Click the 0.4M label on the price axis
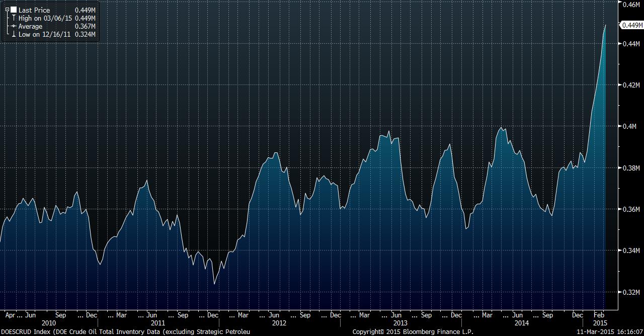The width and height of the screenshot is (644, 336). pos(630,126)
